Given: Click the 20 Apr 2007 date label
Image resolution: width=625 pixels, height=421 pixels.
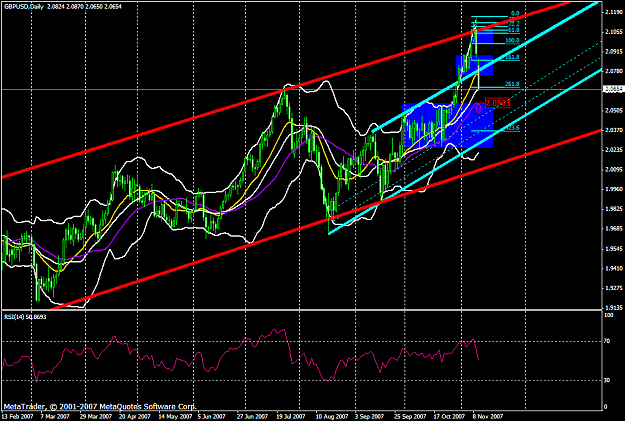Looking at the screenshot, I should (x=135, y=417).
